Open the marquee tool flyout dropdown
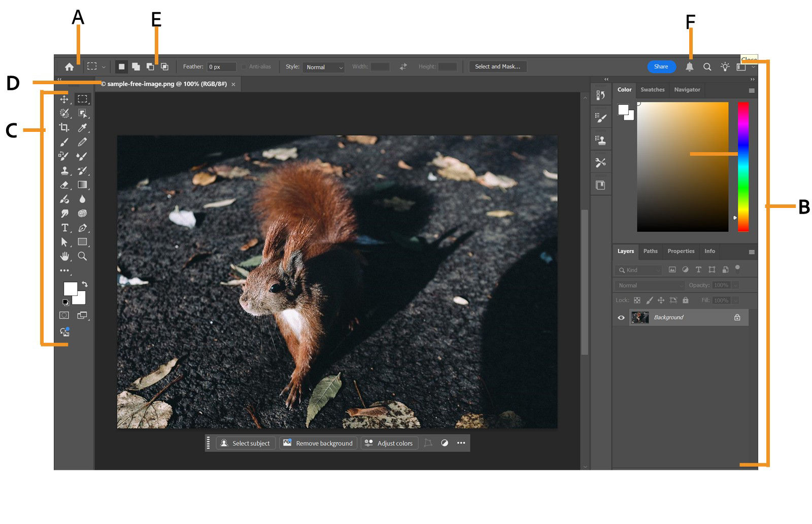The width and height of the screenshot is (812, 524). pos(104,66)
